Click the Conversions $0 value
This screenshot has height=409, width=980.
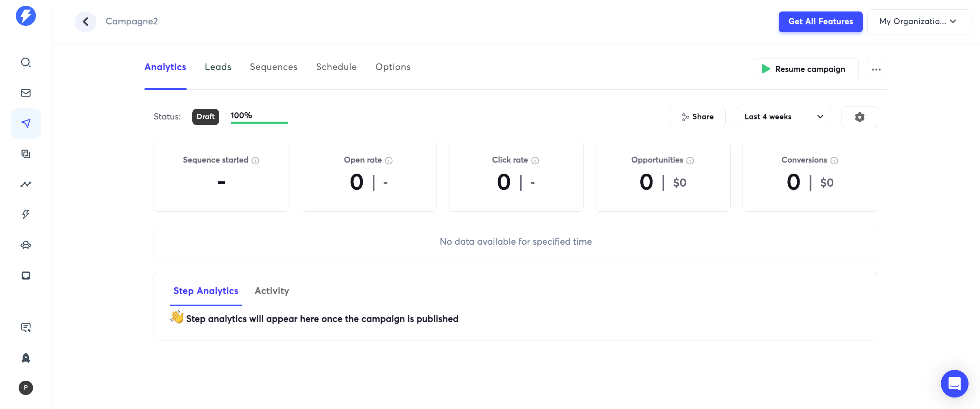click(x=827, y=183)
